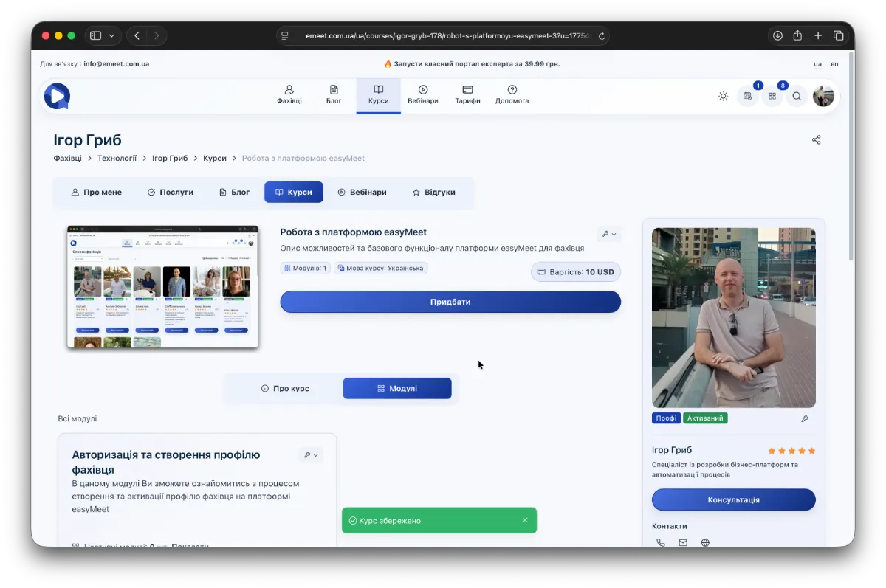The width and height of the screenshot is (886, 588).
Task: Click the Придбати purchase button
Action: (x=450, y=302)
